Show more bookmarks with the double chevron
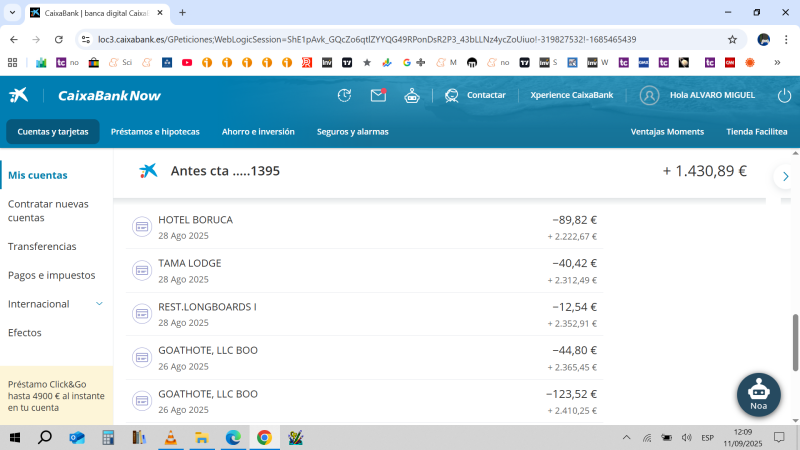 [777, 62]
